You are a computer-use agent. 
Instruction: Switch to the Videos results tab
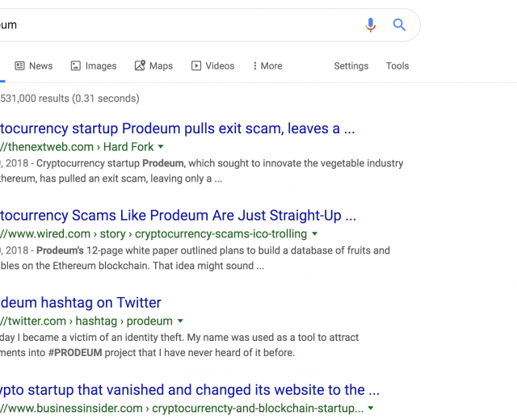coord(212,66)
